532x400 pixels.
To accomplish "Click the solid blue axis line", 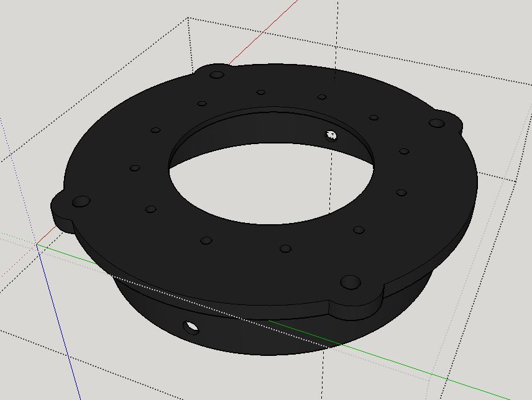I will (58, 320).
